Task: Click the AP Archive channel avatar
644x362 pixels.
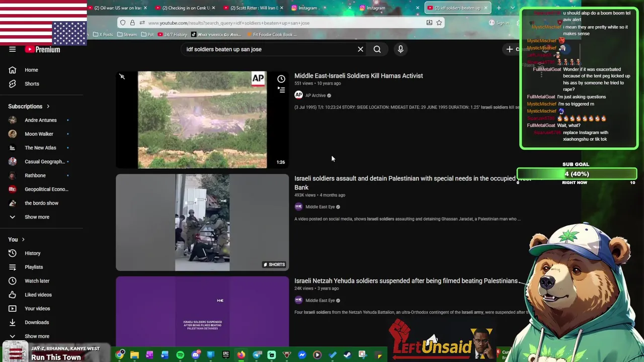Action: (x=298, y=95)
